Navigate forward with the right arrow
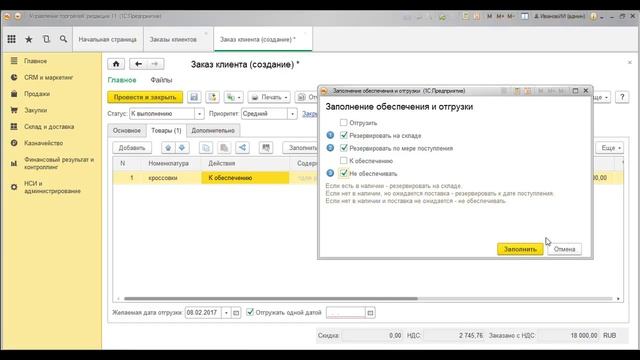 click(155, 64)
